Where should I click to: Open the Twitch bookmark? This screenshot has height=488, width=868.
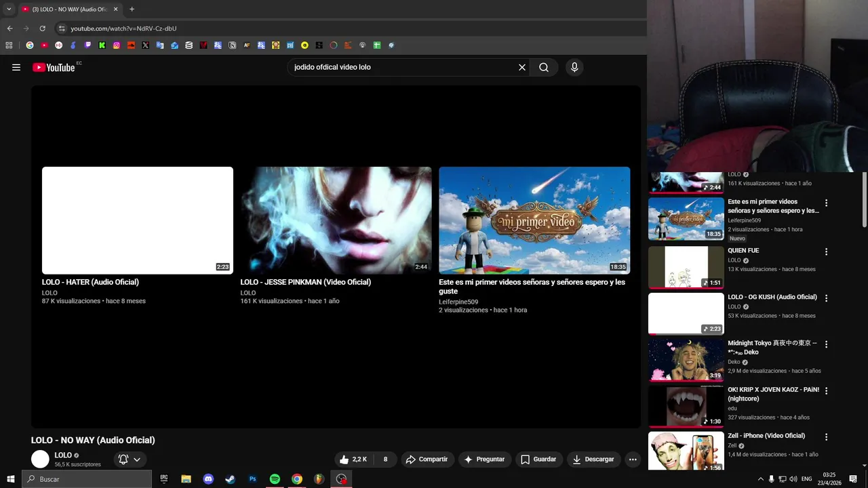[x=87, y=45]
